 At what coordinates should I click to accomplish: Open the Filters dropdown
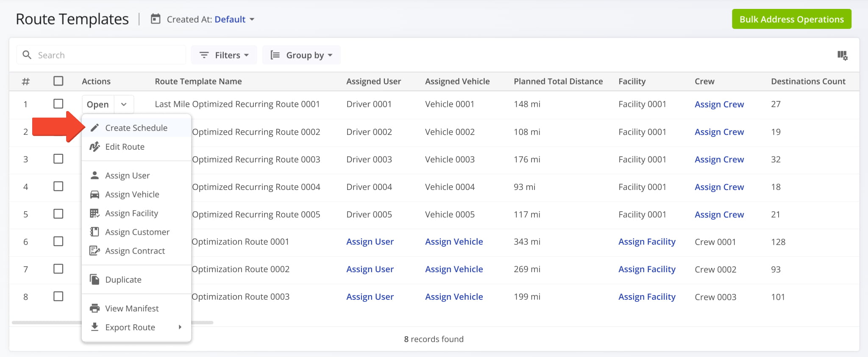pos(224,55)
